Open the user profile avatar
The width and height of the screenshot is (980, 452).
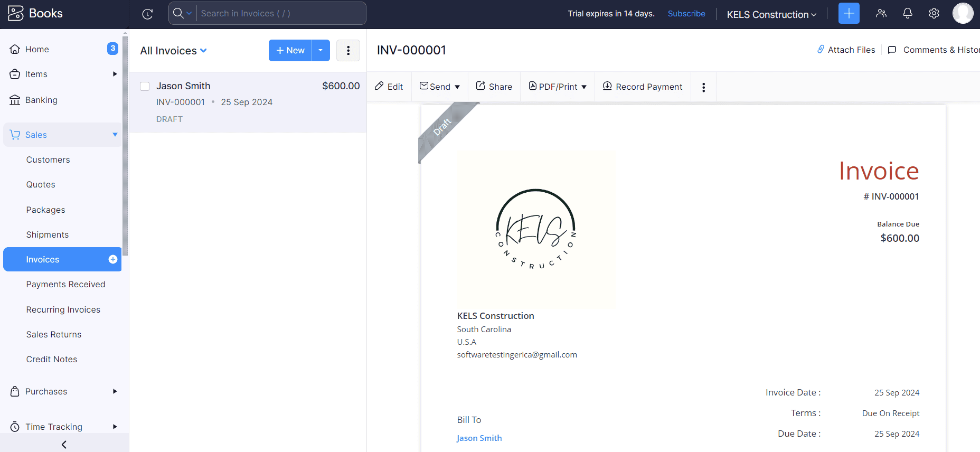click(x=963, y=13)
